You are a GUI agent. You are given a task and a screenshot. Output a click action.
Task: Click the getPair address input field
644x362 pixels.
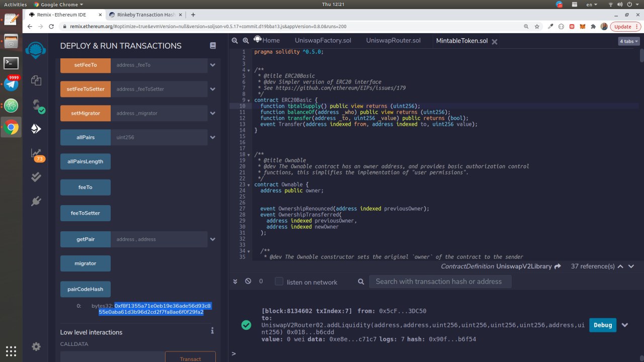159,239
